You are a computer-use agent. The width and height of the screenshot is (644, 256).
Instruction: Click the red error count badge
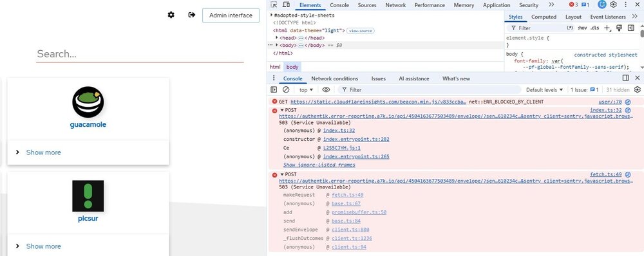tap(573, 5)
